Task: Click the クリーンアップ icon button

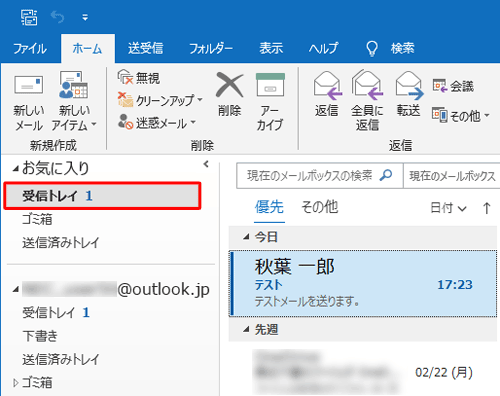Action: coord(125,100)
